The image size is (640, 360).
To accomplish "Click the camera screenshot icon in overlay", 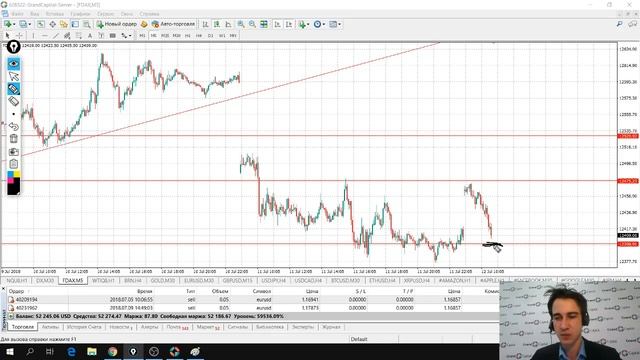I will [x=13, y=151].
